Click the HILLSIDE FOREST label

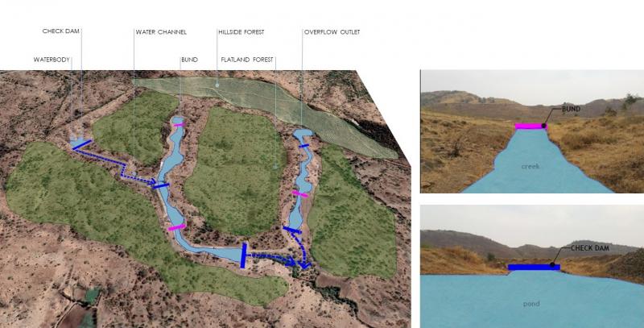click(241, 32)
